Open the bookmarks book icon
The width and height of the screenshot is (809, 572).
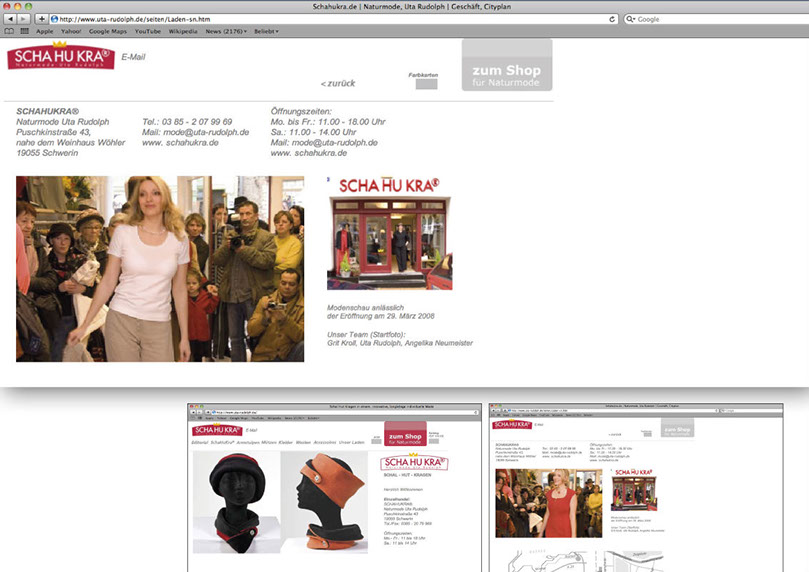(x=9, y=32)
